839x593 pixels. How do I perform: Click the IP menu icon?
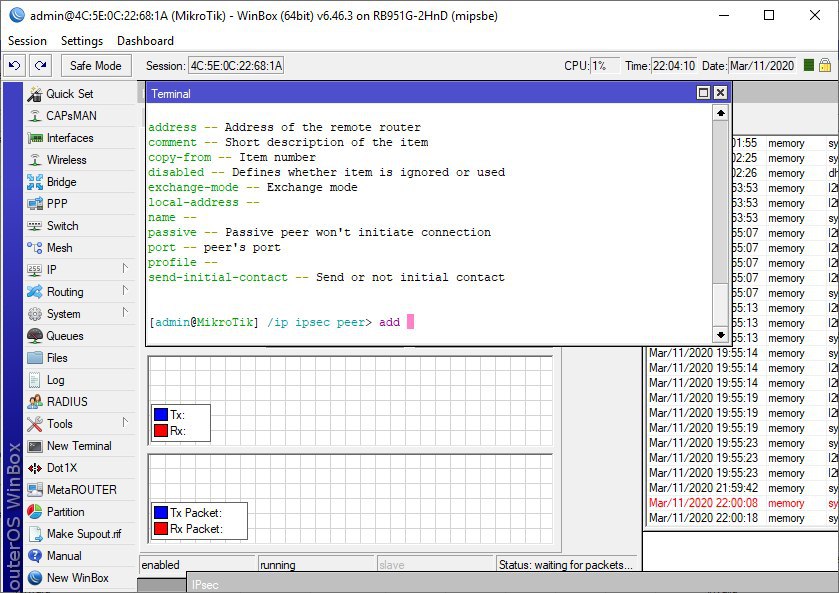tap(35, 270)
